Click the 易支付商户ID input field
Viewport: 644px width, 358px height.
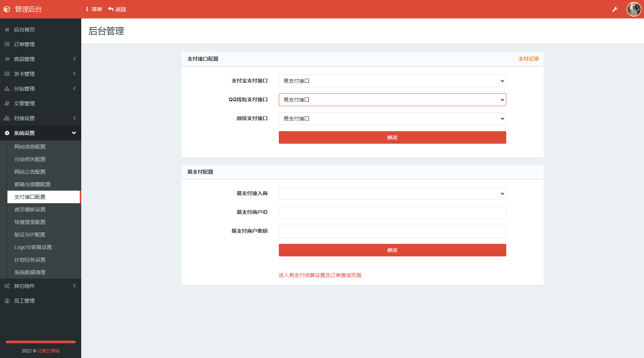392,212
